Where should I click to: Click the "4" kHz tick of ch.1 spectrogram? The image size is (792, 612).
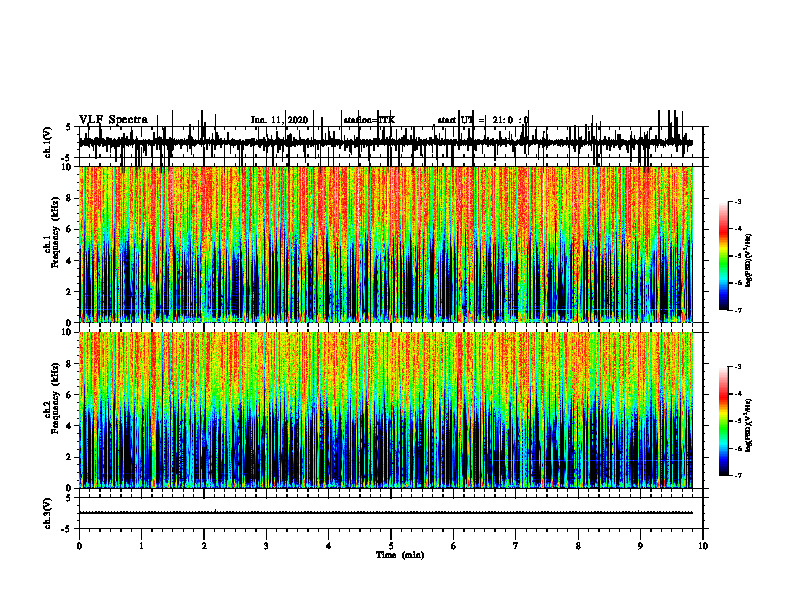click(x=70, y=261)
